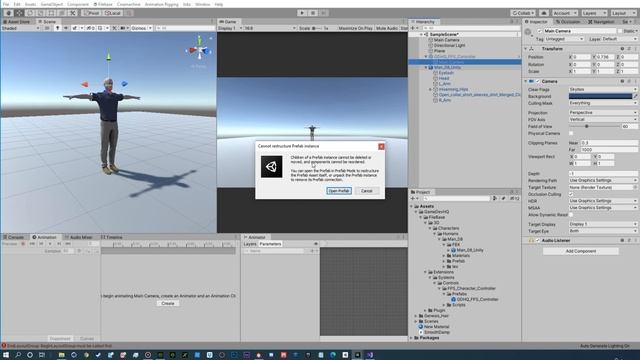
Task: Click the Play button
Action: coord(302,13)
